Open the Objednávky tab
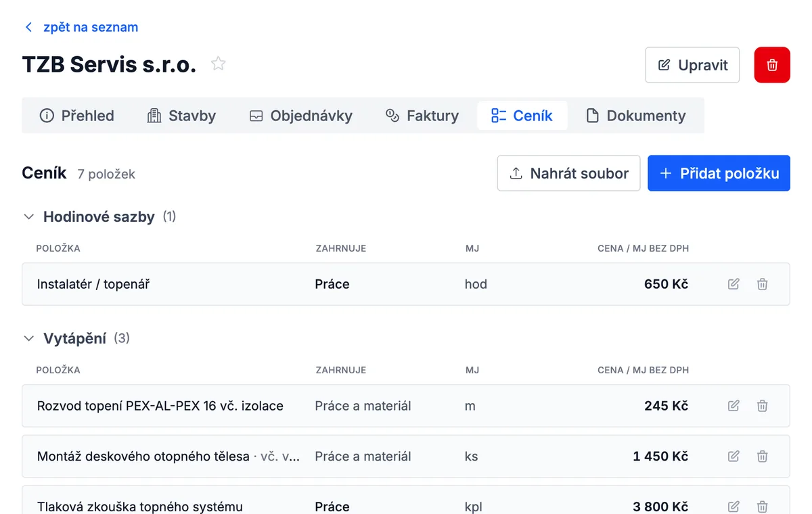Screen dimensions: 812x514 point(300,116)
